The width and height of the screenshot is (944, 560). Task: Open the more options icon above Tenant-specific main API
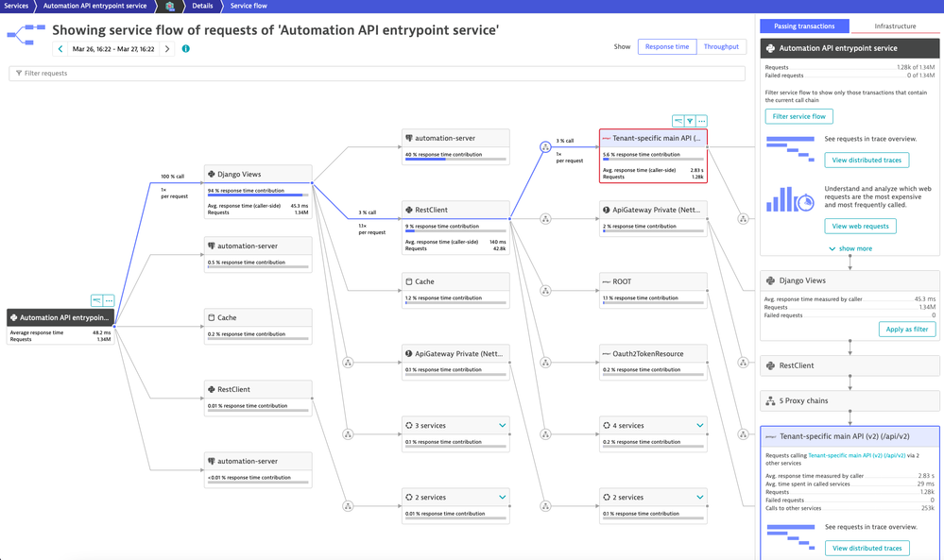[701, 121]
